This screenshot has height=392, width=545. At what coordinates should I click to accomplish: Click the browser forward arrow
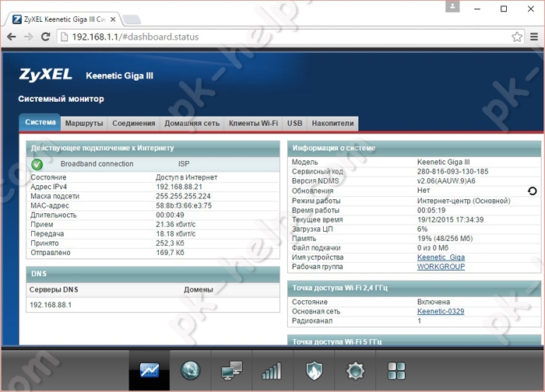pos(29,37)
